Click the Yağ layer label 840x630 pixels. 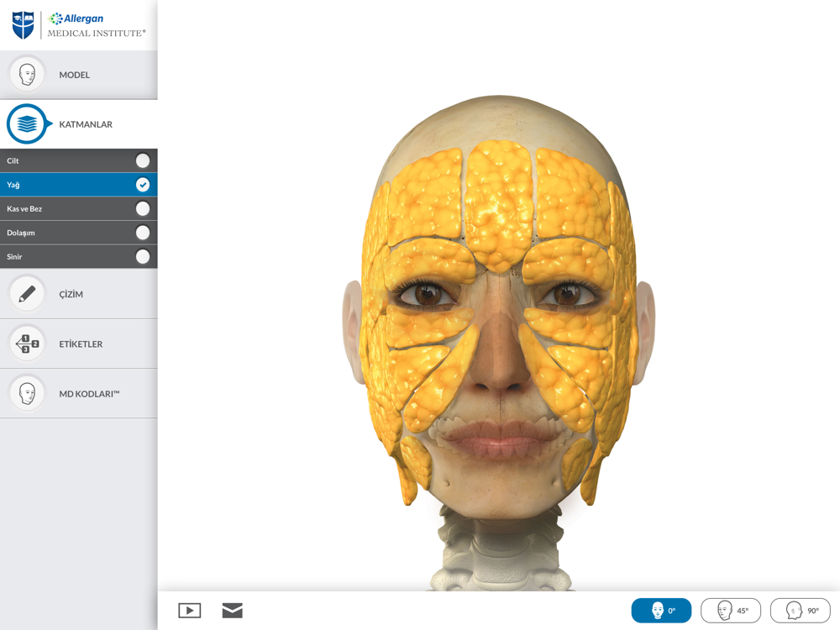pyautogui.click(x=13, y=185)
